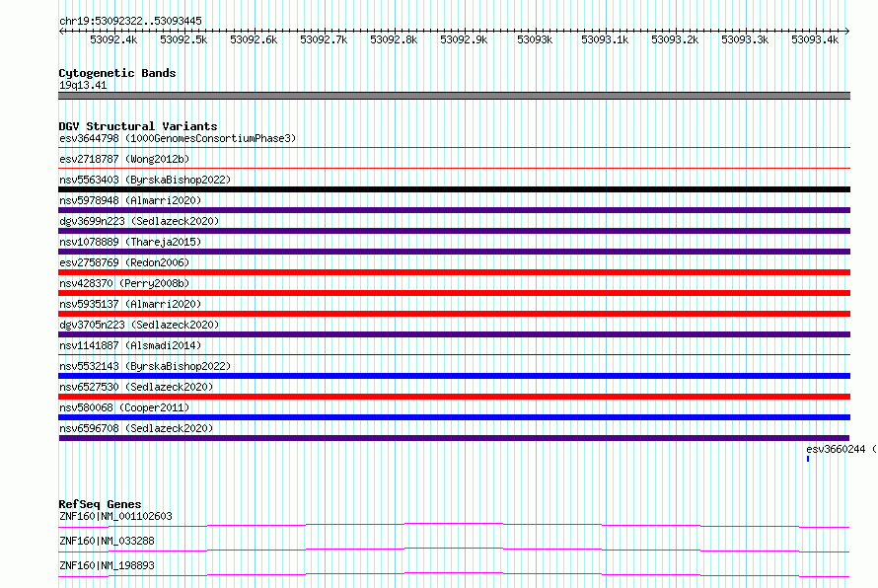Click the 53092.5k ruler tick label
The width and height of the screenshot is (878, 588).
[183, 39]
